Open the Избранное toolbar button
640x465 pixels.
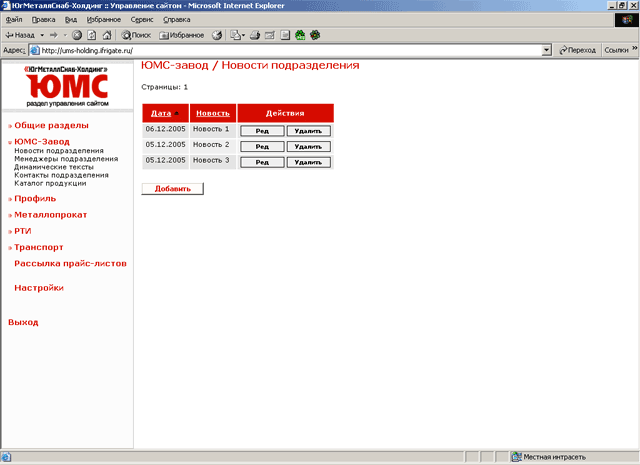point(182,35)
